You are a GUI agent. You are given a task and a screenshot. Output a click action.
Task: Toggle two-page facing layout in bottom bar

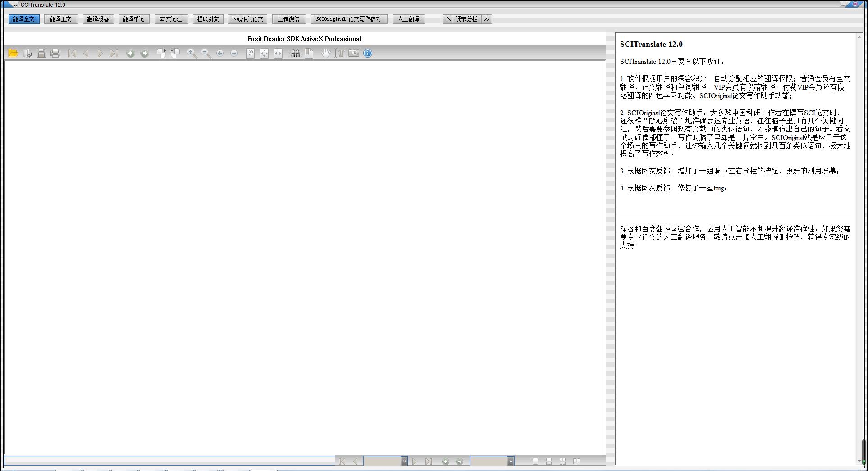[x=576, y=461]
